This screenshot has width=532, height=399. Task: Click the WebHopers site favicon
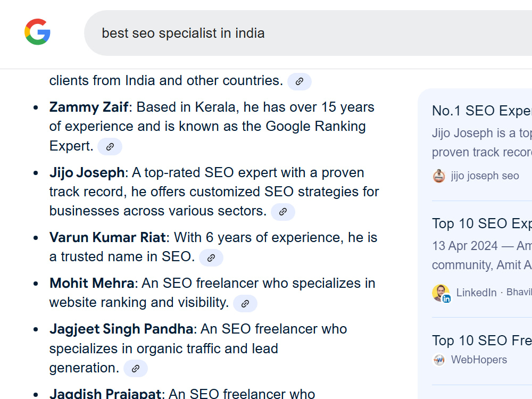(439, 360)
